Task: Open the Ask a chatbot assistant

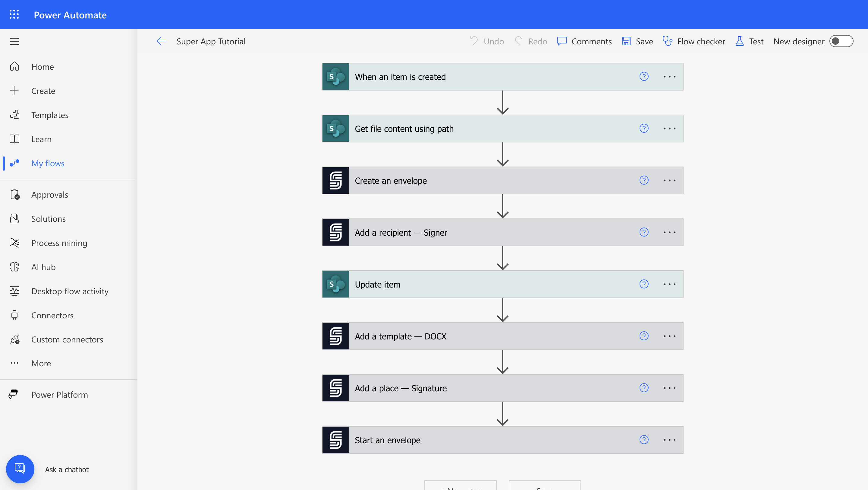Action: 20,469
